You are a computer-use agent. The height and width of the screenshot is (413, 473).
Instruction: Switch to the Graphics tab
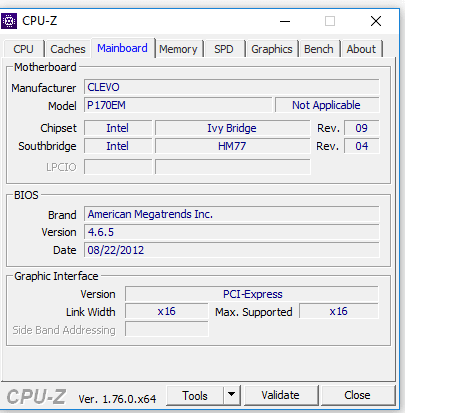(272, 49)
